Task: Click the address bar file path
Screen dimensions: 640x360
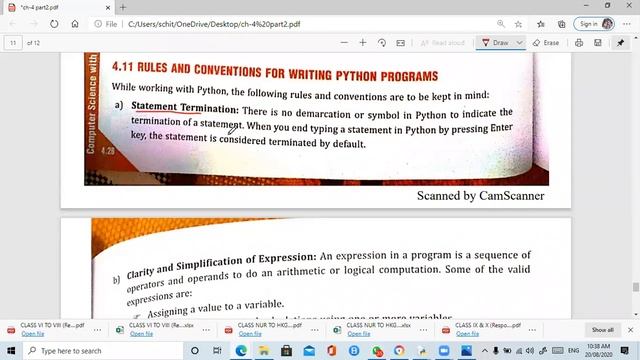Action: tap(214, 24)
